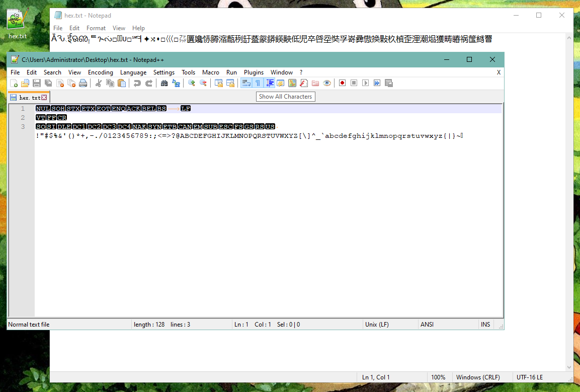This screenshot has height=392, width=580.
Task: Paste using the clipboard toolbar icon
Action: tap(121, 83)
